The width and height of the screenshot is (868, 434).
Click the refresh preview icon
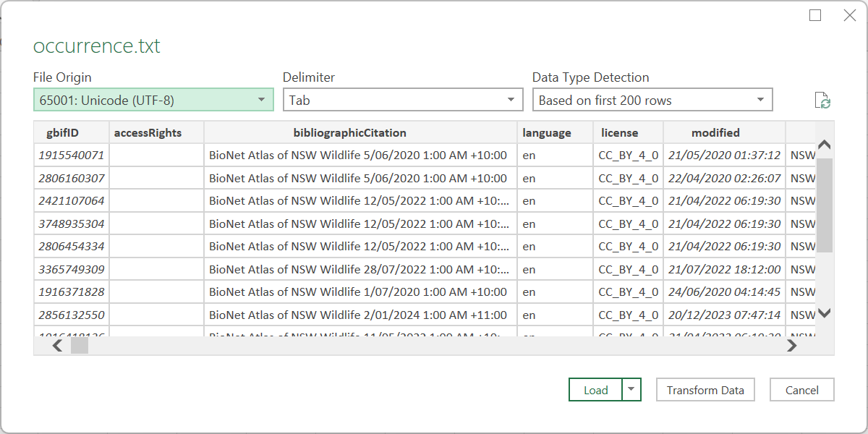[x=822, y=101]
